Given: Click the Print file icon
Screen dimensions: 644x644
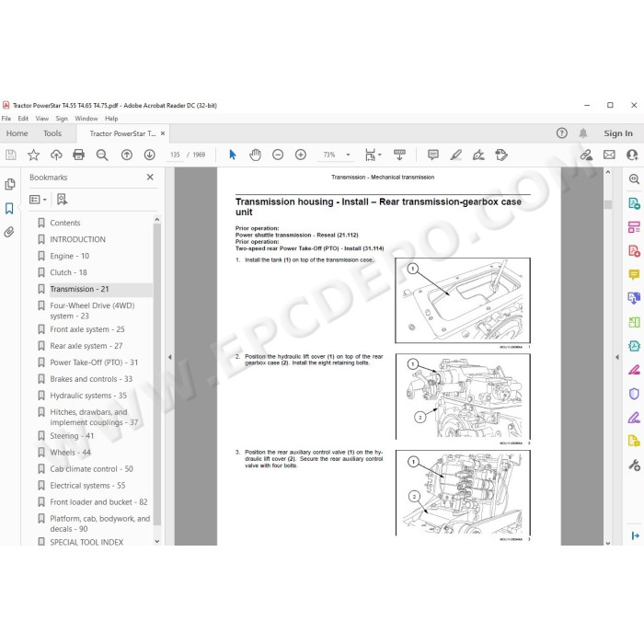Looking at the screenshot, I should (78, 155).
